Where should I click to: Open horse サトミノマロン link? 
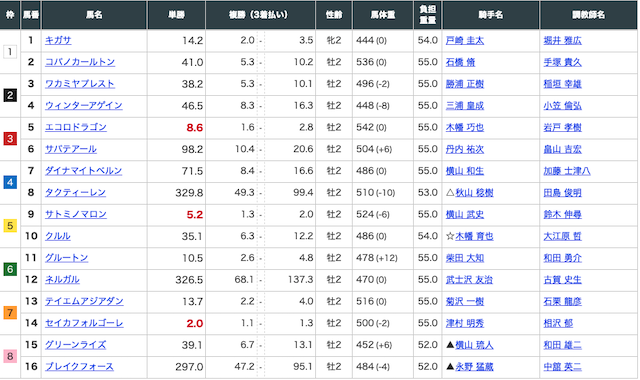coord(76,214)
